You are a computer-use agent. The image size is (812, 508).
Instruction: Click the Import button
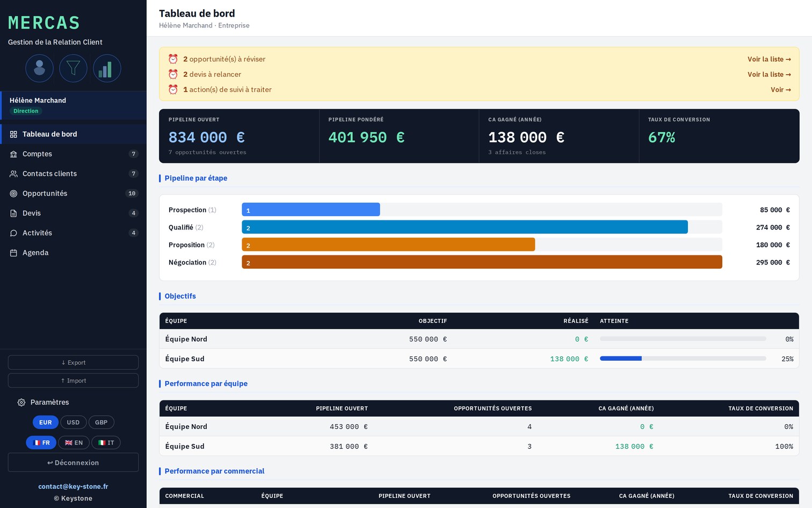(x=73, y=381)
